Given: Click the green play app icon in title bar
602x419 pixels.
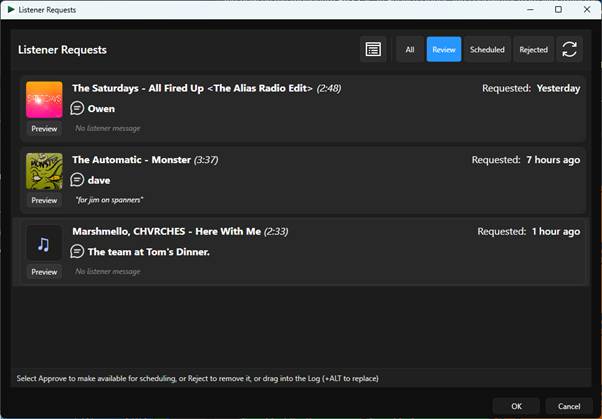Looking at the screenshot, I should click(x=11, y=10).
